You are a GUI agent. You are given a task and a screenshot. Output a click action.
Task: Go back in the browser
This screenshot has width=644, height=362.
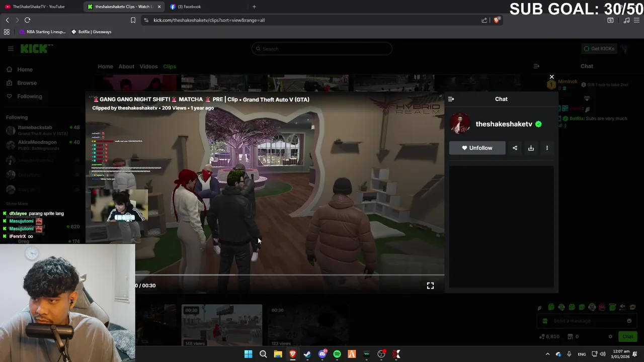[7, 20]
